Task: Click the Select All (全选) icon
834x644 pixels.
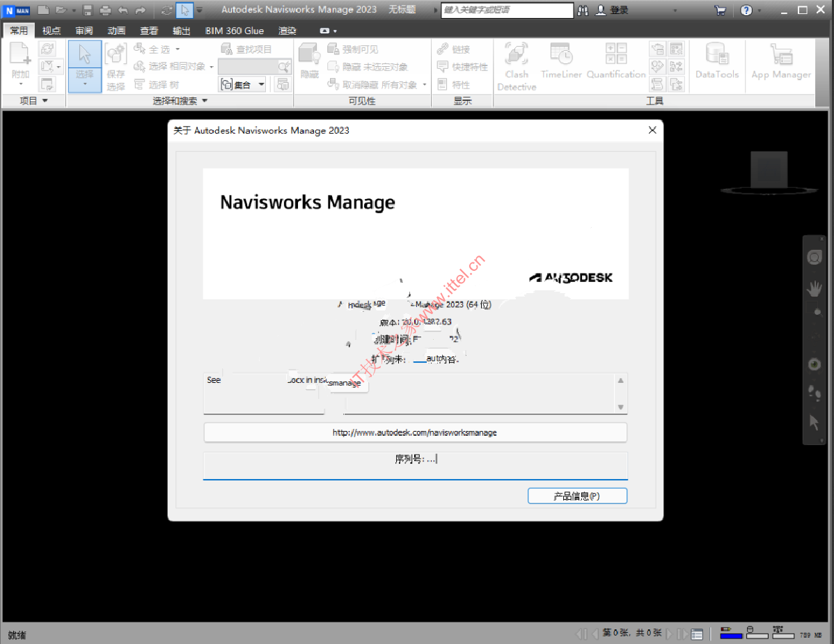Action: click(139, 49)
